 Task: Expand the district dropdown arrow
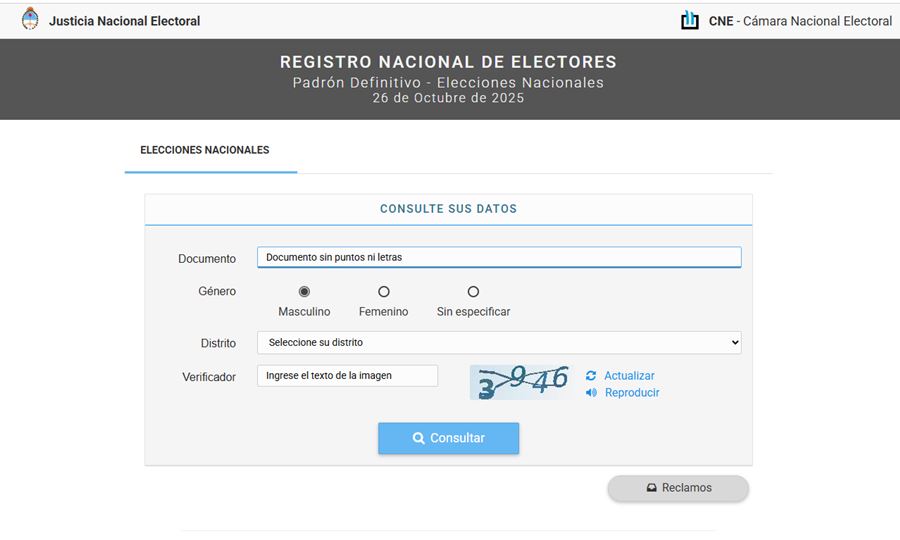click(735, 343)
